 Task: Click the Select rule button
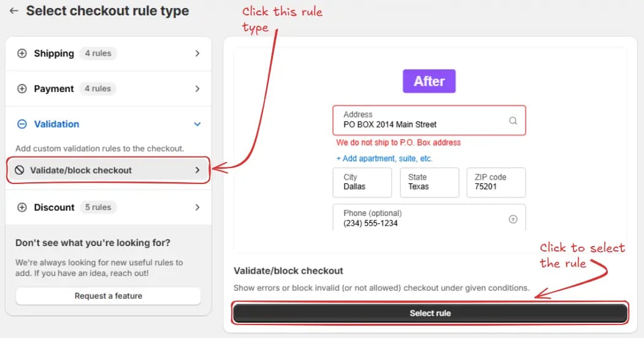pos(430,313)
